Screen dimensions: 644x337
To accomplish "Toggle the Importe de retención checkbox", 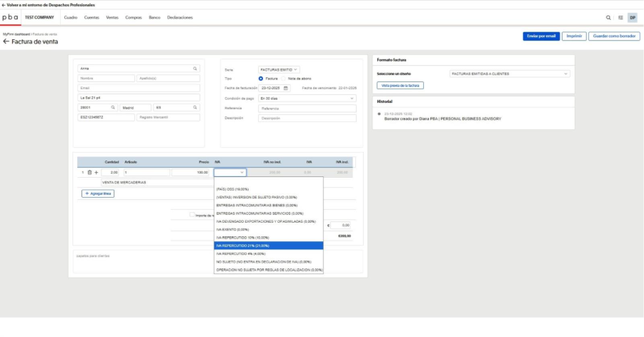I will tap(192, 215).
